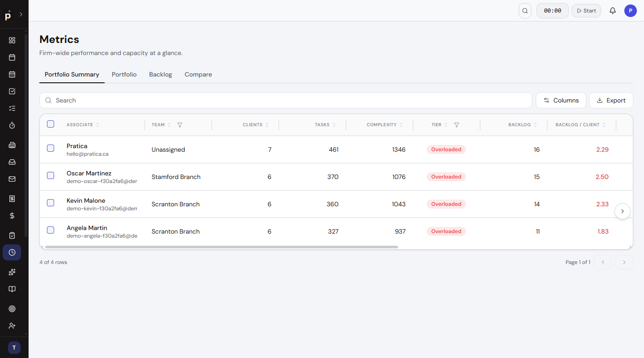644x358 pixels.
Task: Click the Overloaded badge in the Pratica row
Action: click(446, 149)
